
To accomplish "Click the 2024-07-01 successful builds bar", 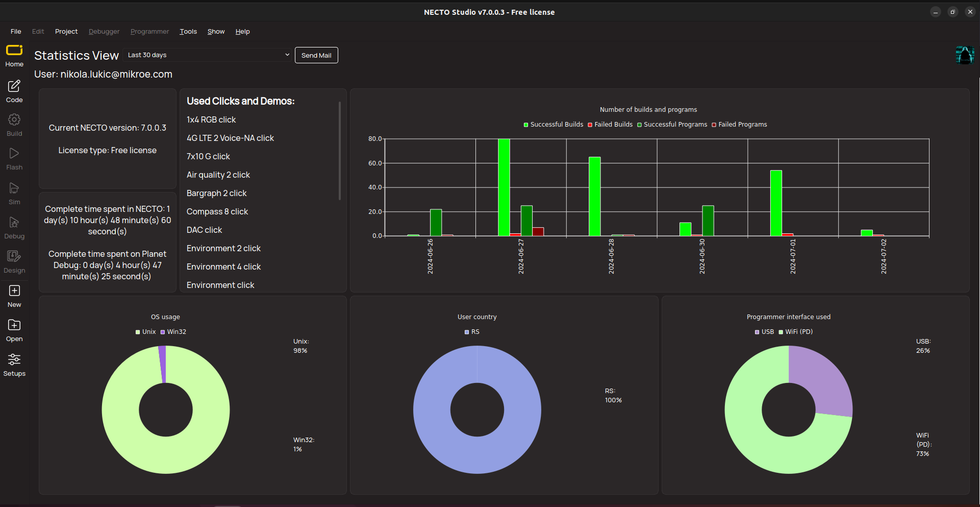I will coord(776,203).
